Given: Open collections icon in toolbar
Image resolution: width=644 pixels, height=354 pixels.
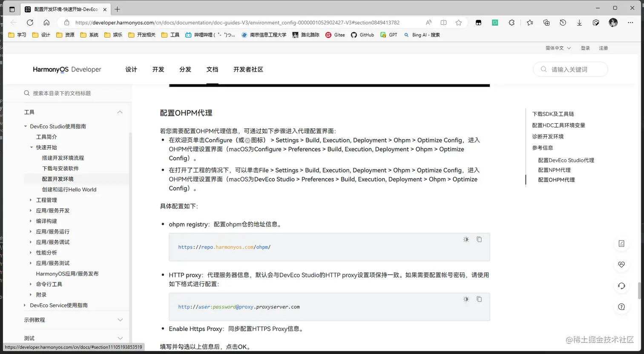Looking at the screenshot, I should [546, 23].
